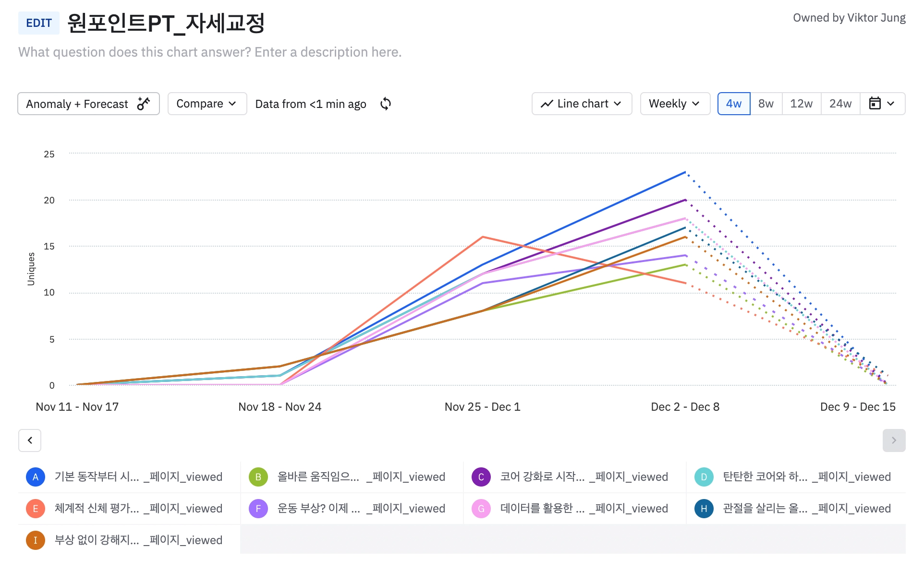The image size is (924, 571).
Task: Click the EDIT button beside the title
Action: 39,23
